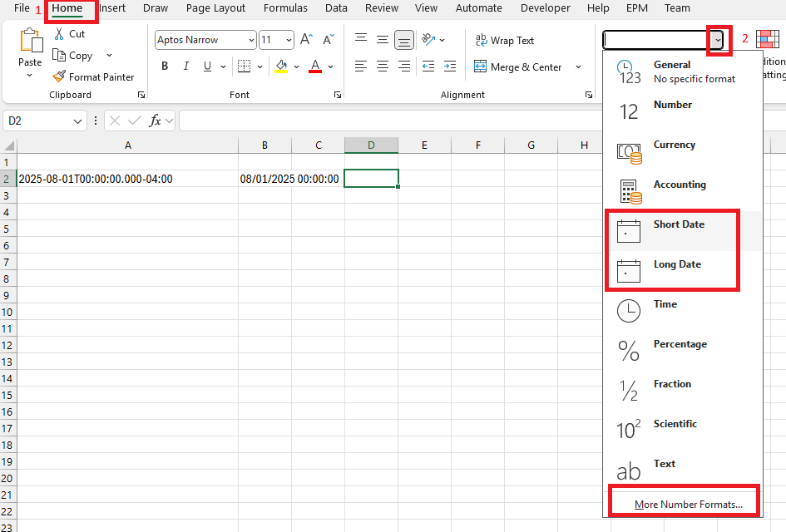786x532 pixels.
Task: Increase font size with large A icon
Action: tap(306, 40)
